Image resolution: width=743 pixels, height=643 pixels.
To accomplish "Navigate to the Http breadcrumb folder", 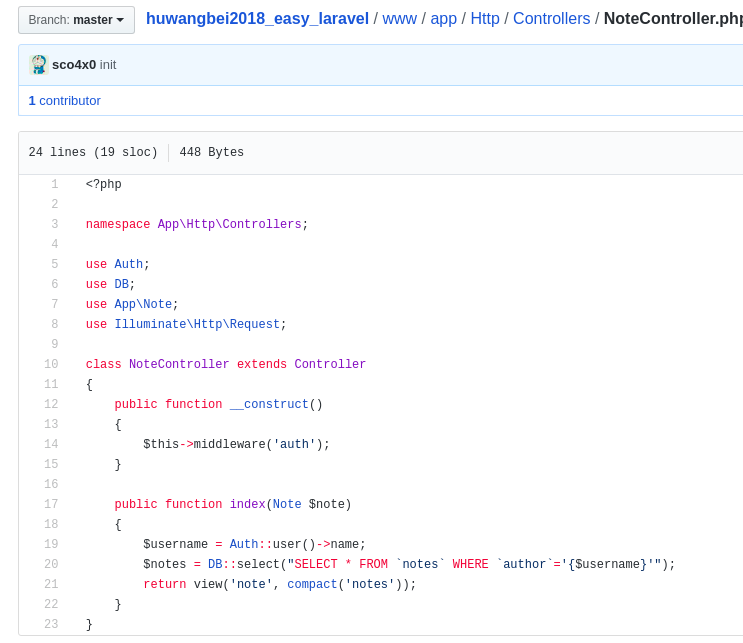I will [485, 19].
